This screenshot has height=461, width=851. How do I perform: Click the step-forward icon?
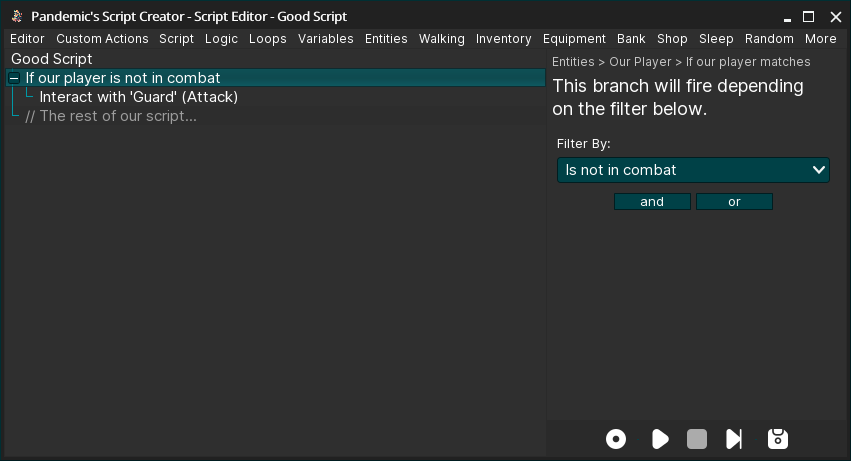click(x=734, y=439)
